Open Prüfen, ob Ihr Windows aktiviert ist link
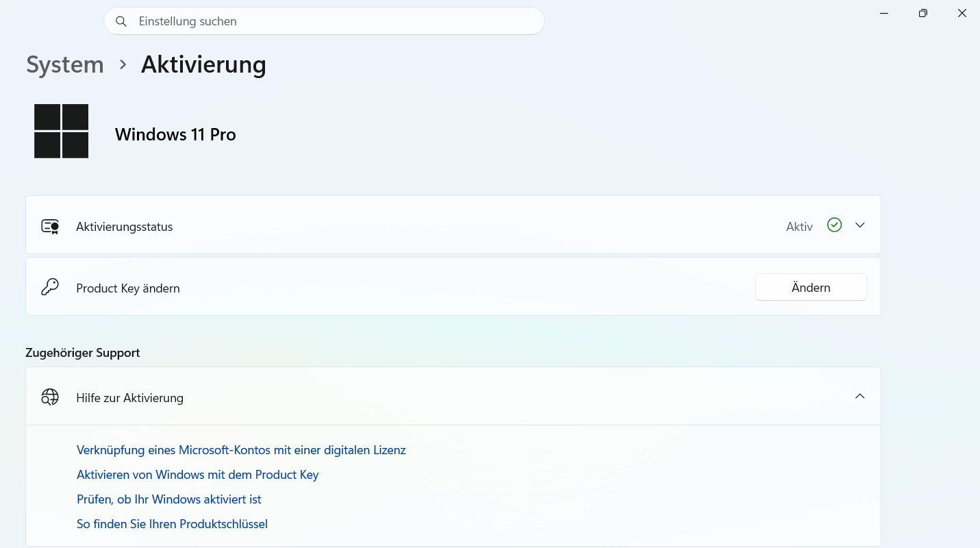This screenshot has width=980, height=548. click(x=169, y=499)
